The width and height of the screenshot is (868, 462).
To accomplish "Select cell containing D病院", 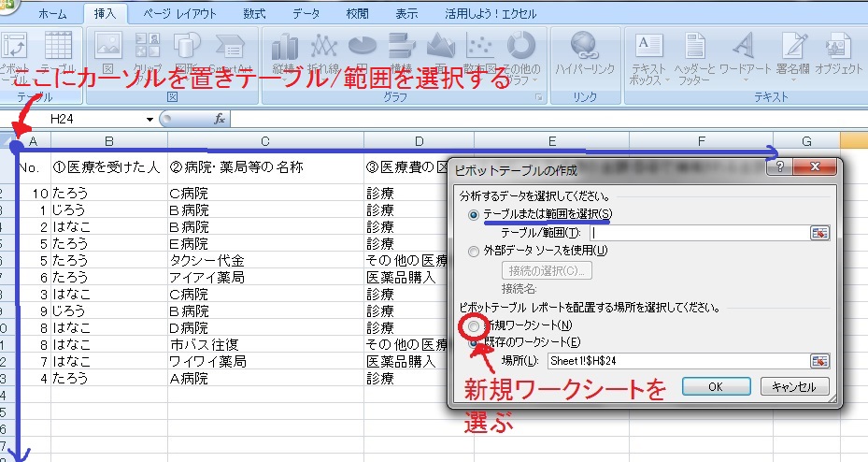I will [265, 328].
